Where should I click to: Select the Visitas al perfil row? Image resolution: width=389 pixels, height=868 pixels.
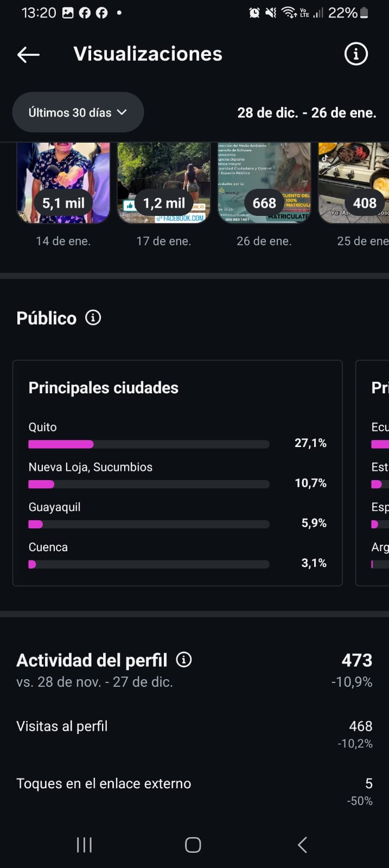(x=194, y=734)
